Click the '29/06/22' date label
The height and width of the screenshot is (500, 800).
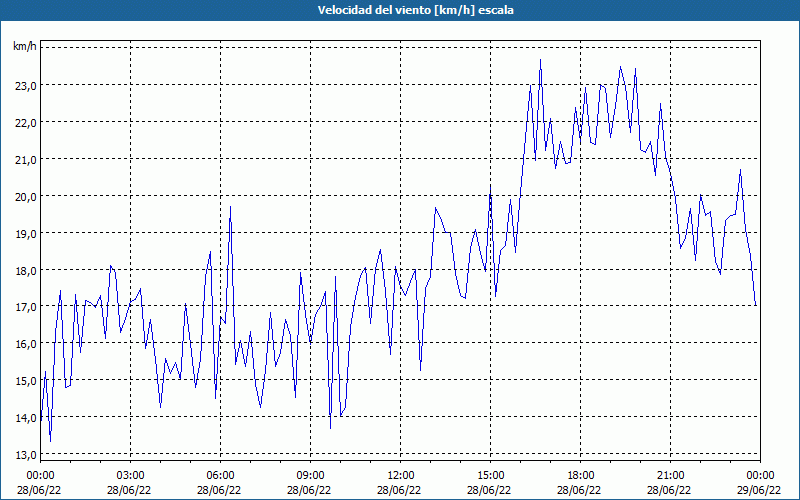(x=759, y=490)
